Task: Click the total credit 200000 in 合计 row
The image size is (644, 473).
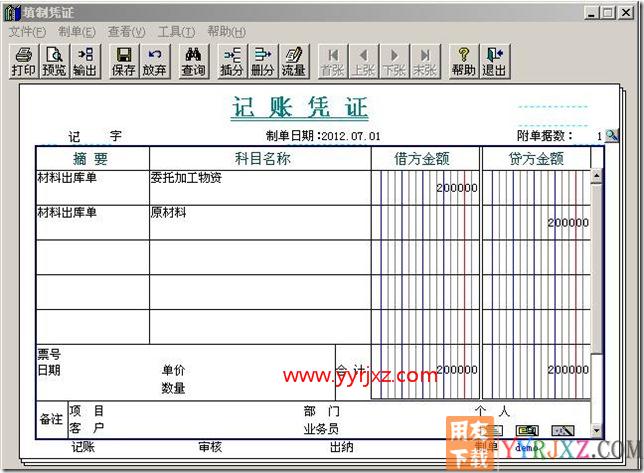Action: click(x=568, y=370)
